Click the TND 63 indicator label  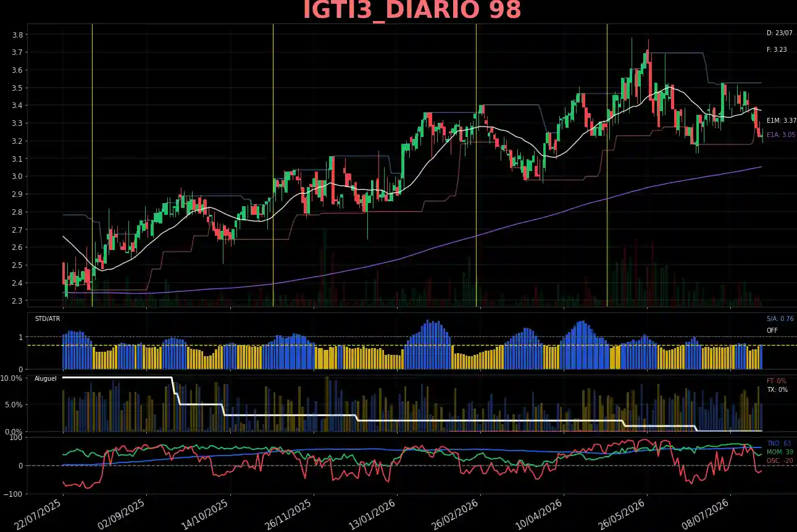coord(778,444)
